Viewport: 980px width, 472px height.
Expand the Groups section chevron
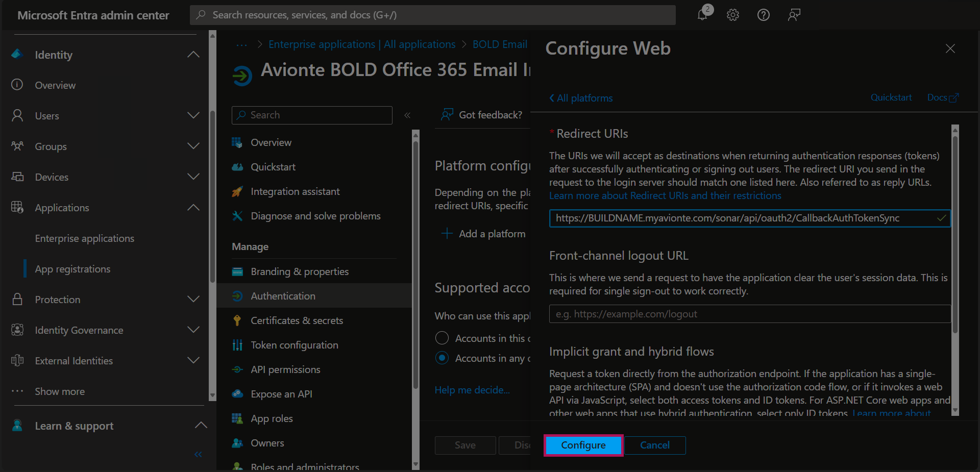pyautogui.click(x=193, y=146)
